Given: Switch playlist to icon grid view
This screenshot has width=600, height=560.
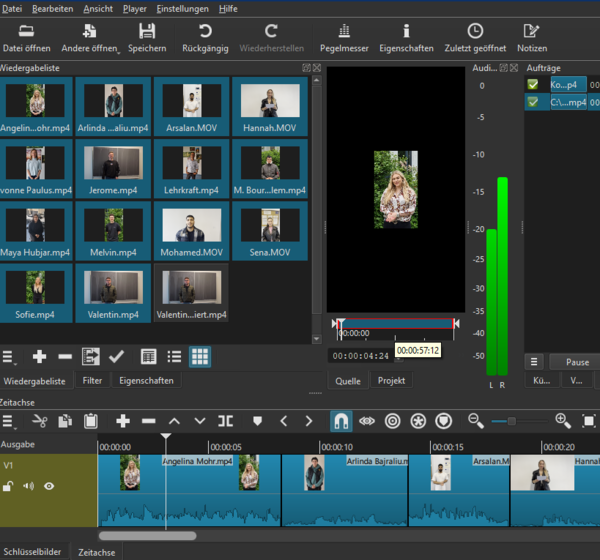Looking at the screenshot, I should [x=200, y=356].
